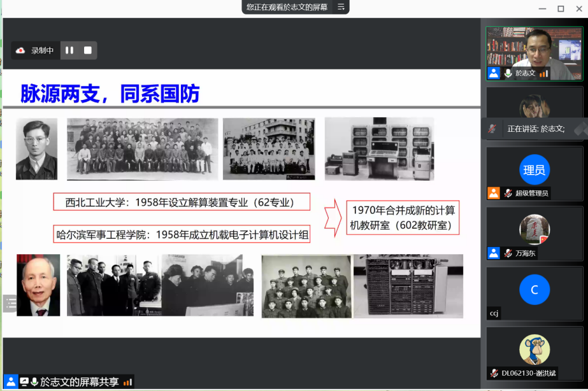Select the DL062130-谢洪斌 avatar tile
This screenshot has width=588, height=391.
click(x=534, y=350)
